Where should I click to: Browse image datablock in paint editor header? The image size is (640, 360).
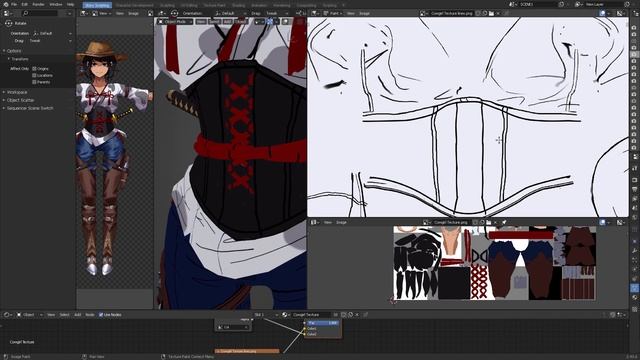[426, 13]
